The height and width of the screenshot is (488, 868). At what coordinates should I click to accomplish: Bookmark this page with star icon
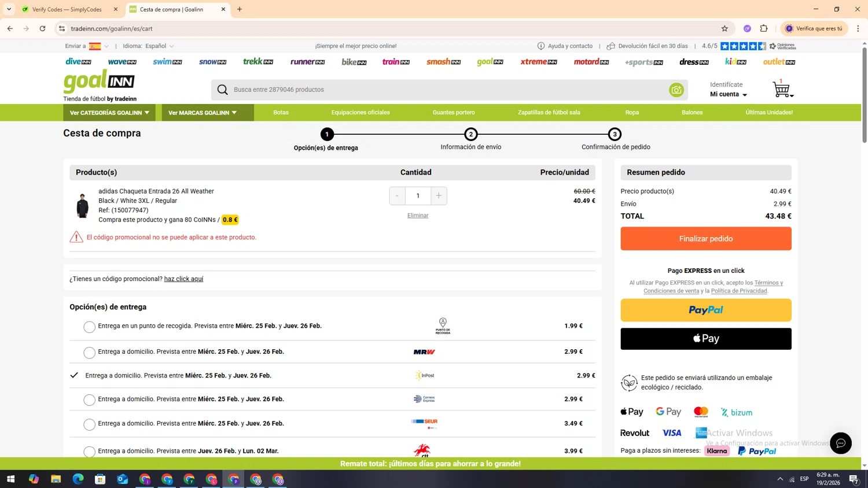tap(724, 28)
